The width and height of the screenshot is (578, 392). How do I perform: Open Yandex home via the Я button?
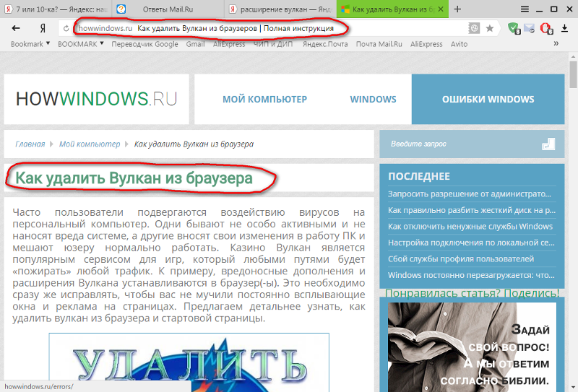43,28
